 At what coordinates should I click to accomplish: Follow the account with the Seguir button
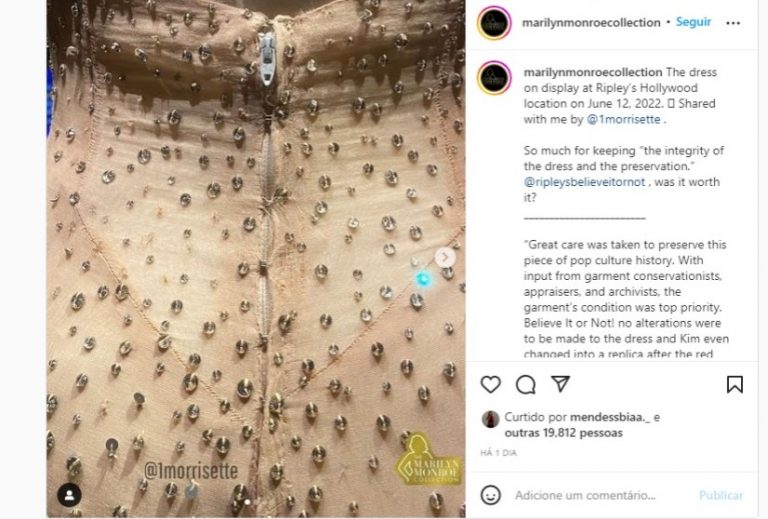pos(693,22)
